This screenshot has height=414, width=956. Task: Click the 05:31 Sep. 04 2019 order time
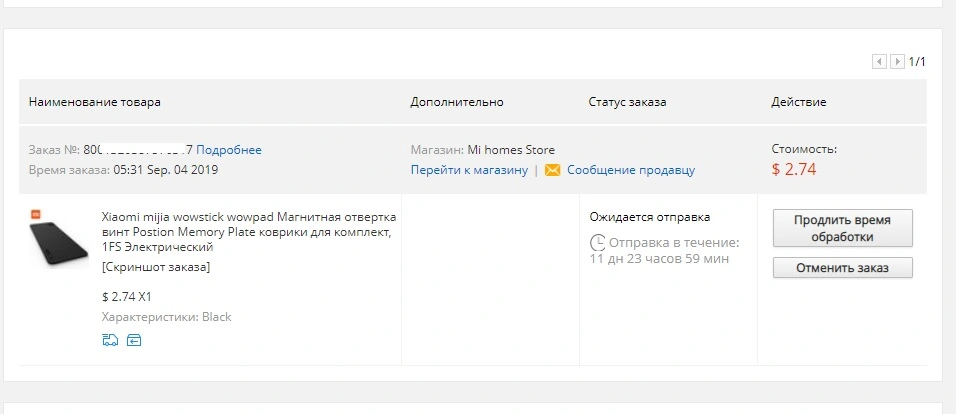pos(165,170)
